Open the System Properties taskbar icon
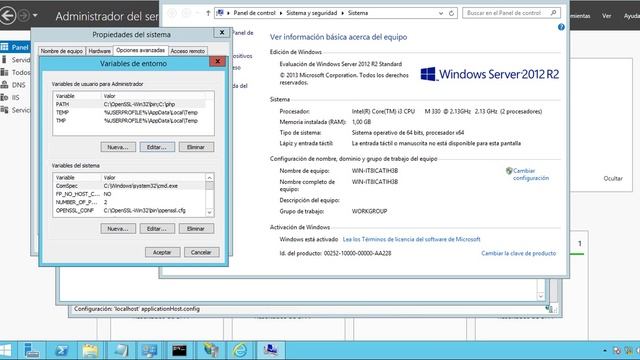This screenshot has width=640, height=360. 270,350
